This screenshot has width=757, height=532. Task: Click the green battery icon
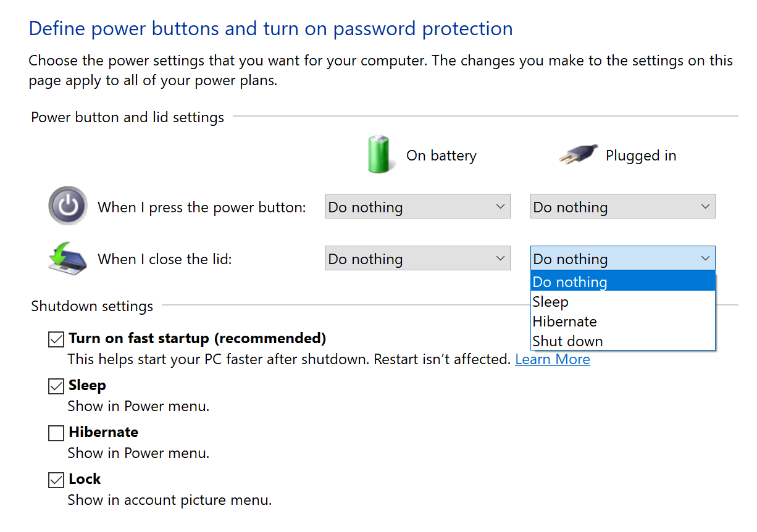378,154
